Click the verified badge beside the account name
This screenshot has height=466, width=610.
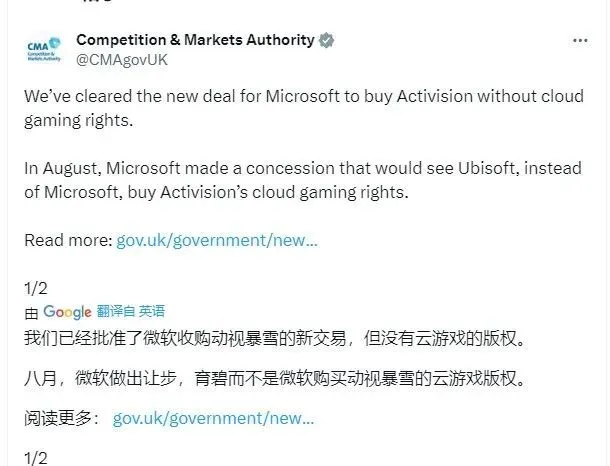tap(326, 40)
